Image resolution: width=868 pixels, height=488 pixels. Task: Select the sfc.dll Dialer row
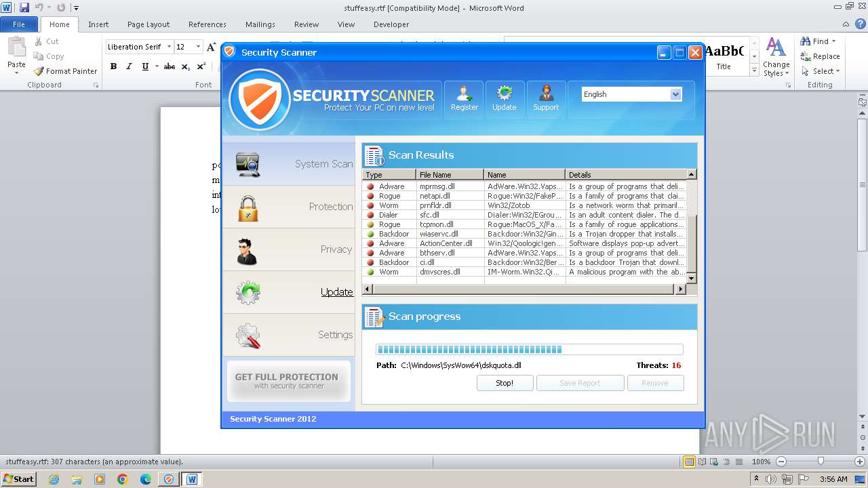[525, 215]
